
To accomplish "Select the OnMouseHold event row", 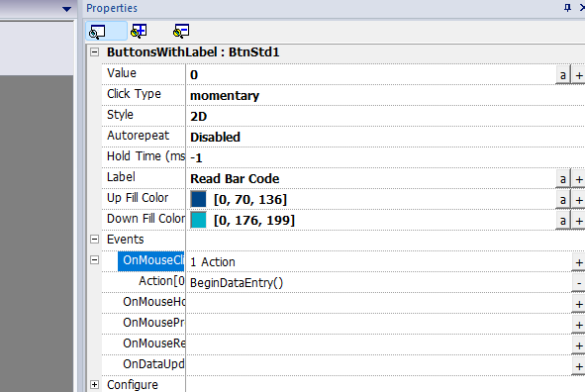I will [153, 302].
